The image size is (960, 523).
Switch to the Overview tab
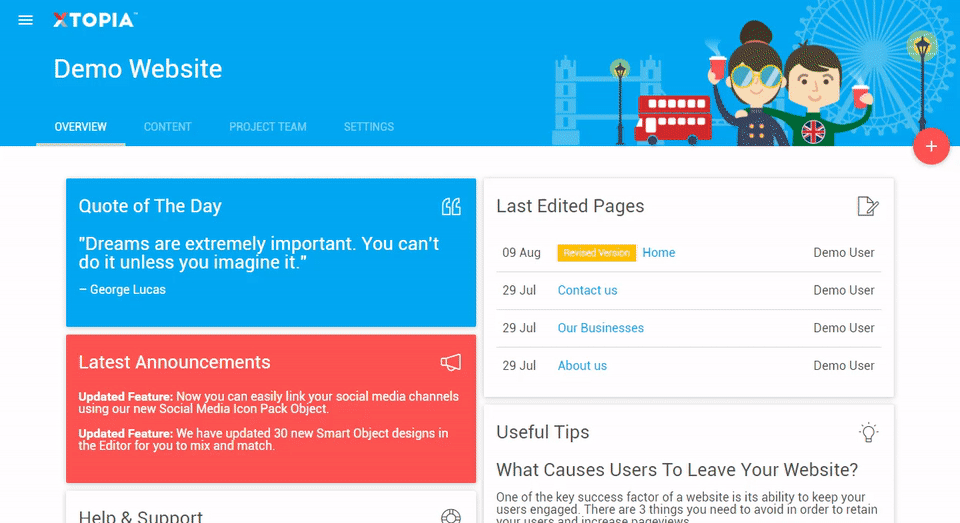click(81, 127)
